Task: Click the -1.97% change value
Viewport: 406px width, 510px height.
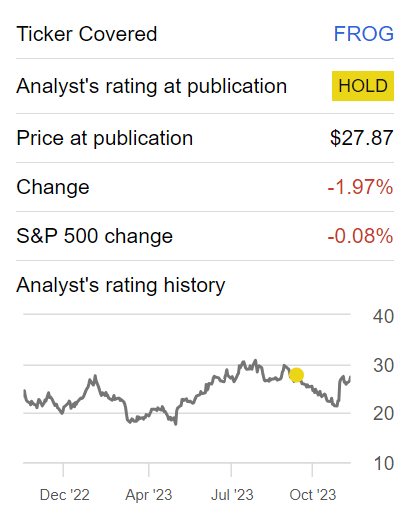Action: coord(360,187)
